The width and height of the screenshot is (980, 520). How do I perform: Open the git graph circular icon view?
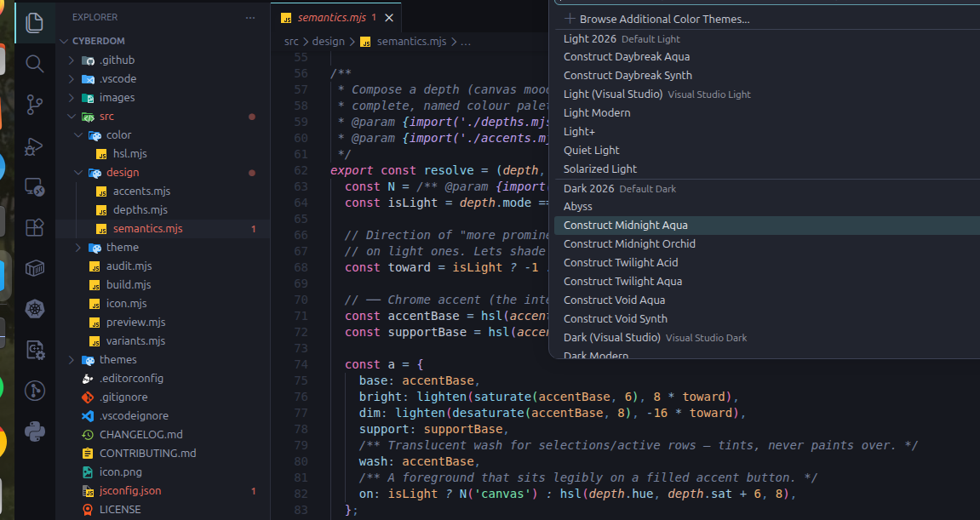[x=34, y=391]
